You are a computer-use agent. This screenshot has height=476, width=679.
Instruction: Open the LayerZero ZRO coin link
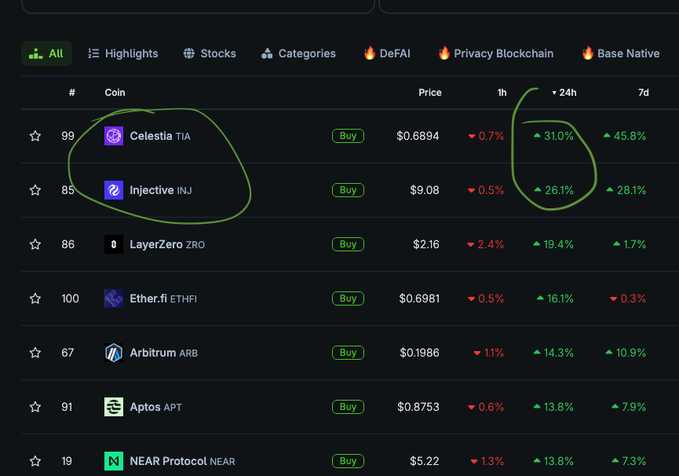tap(167, 244)
